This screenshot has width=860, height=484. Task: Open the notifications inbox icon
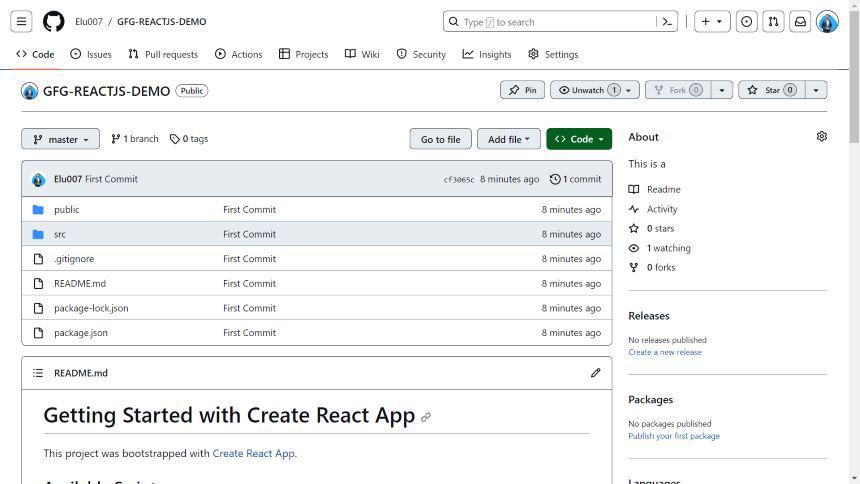click(x=800, y=21)
